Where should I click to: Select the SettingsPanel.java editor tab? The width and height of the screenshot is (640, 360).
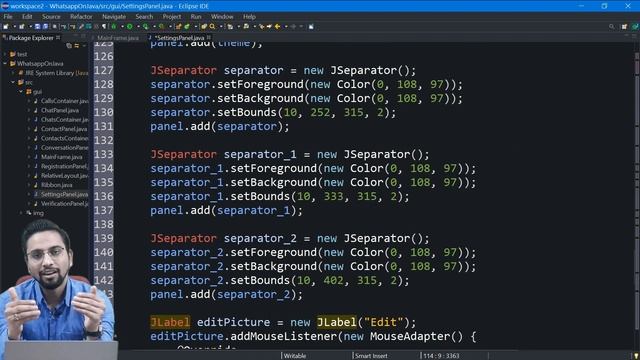click(179, 38)
